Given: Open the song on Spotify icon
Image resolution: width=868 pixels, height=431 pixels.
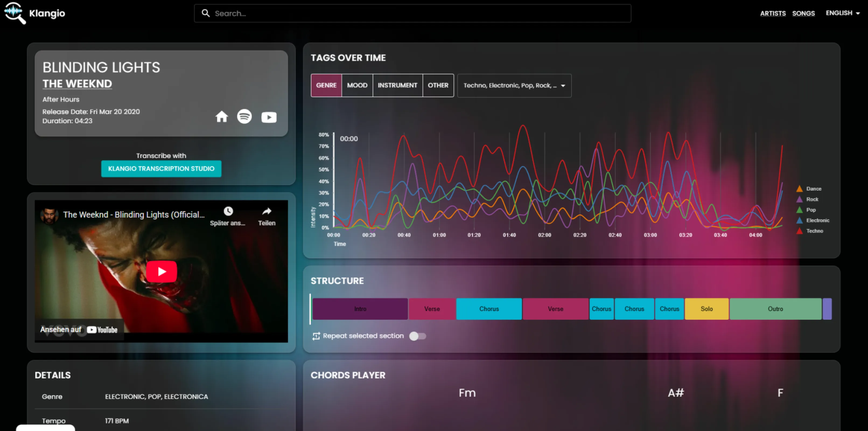Looking at the screenshot, I should point(244,117).
